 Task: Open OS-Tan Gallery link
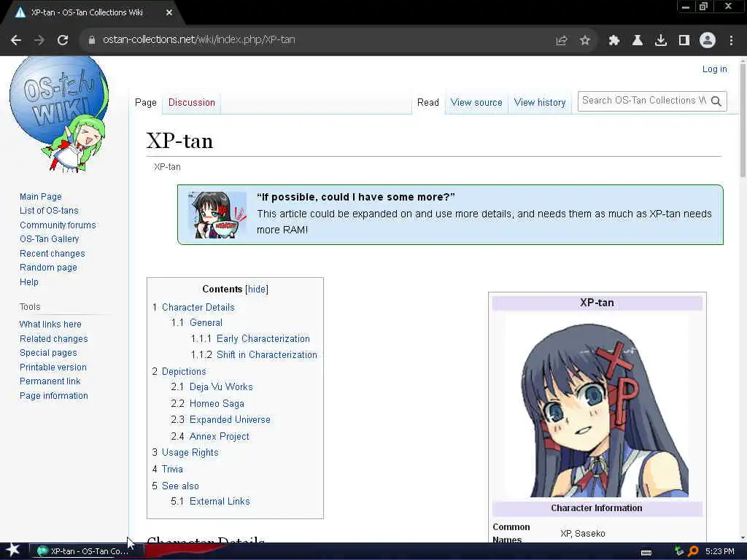tap(49, 239)
